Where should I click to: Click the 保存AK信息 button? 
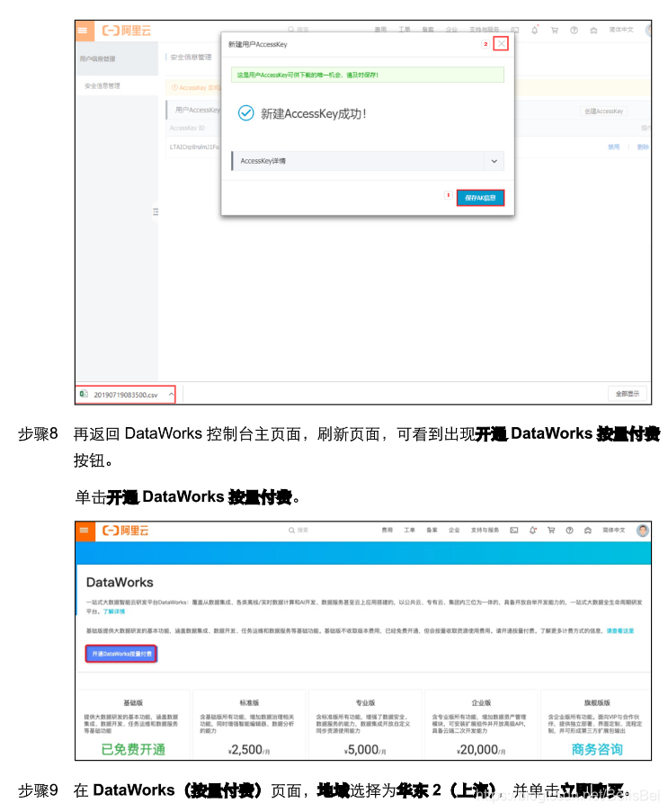(x=480, y=198)
